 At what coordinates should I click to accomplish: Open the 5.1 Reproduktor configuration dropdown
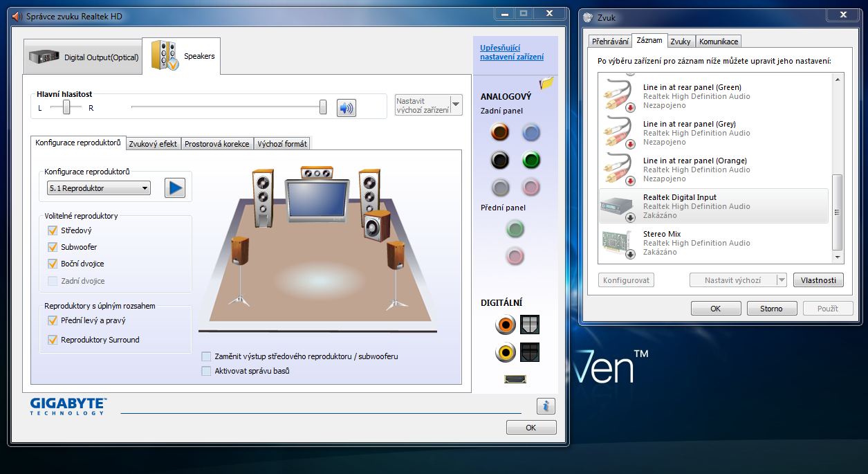(99, 188)
